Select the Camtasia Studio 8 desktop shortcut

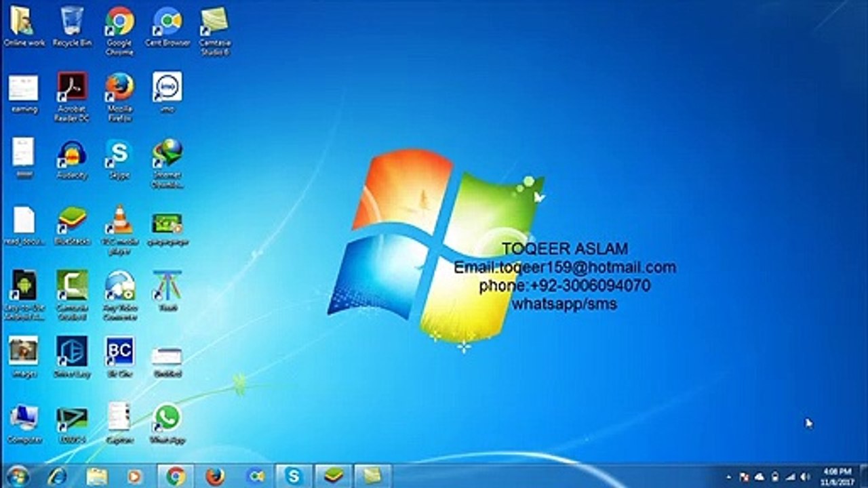214,31
